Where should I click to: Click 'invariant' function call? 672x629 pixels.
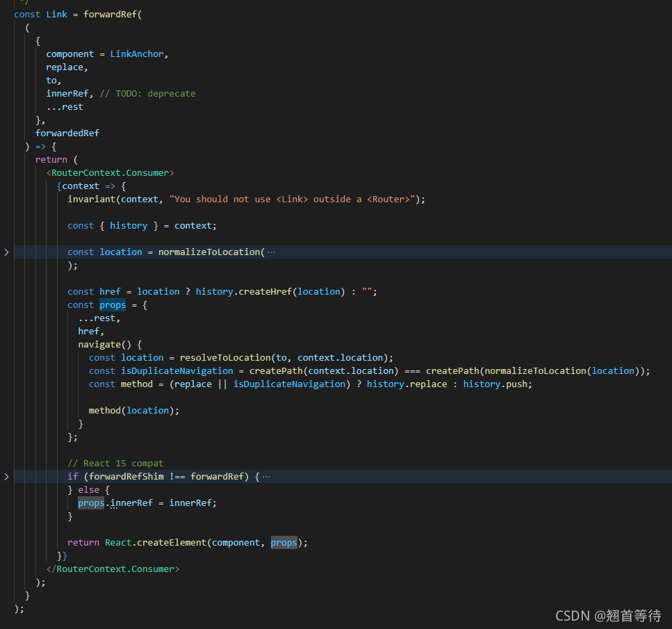(x=91, y=199)
